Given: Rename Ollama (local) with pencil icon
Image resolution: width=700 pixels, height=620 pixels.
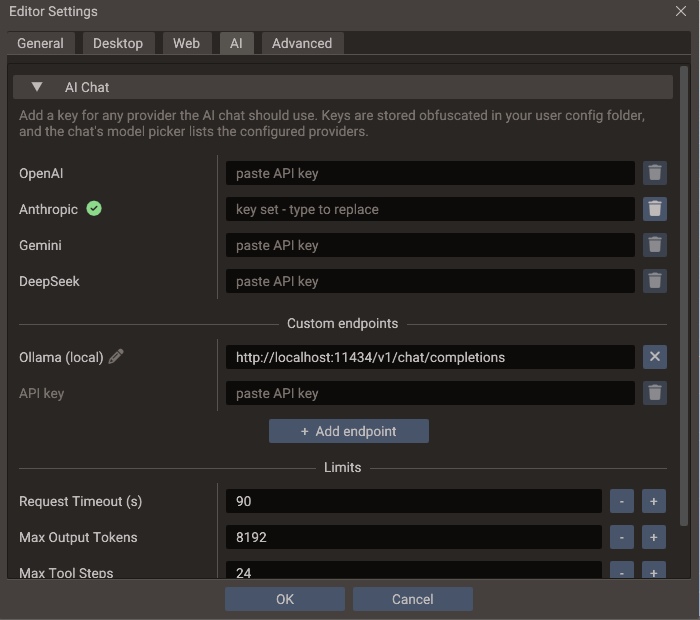Looking at the screenshot, I should [116, 357].
